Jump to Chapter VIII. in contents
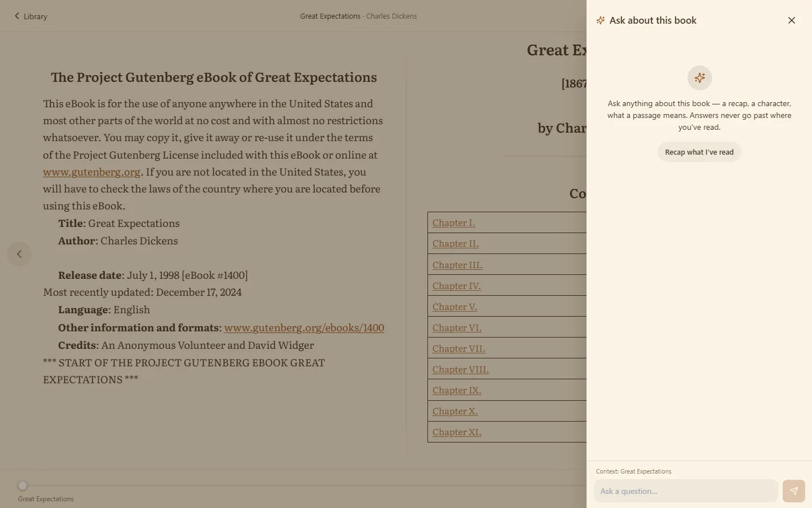Viewport: 812px width, 508px height. [460, 369]
